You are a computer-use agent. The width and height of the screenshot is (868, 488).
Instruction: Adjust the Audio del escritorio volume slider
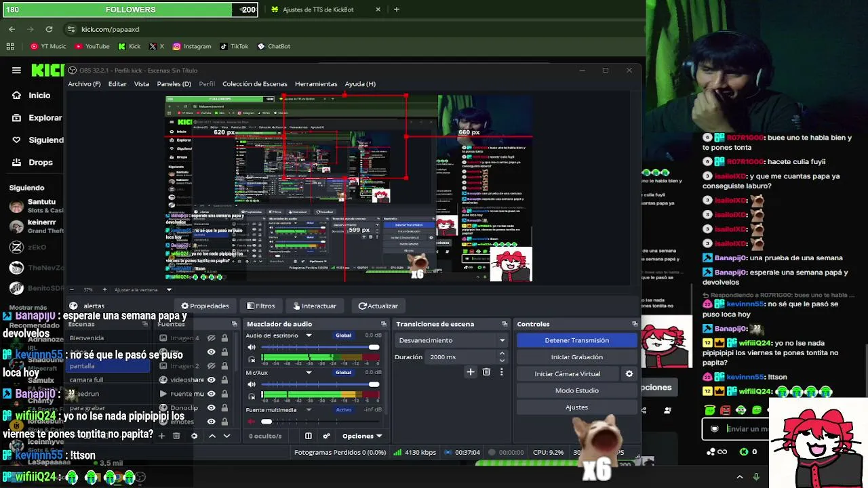pos(320,347)
